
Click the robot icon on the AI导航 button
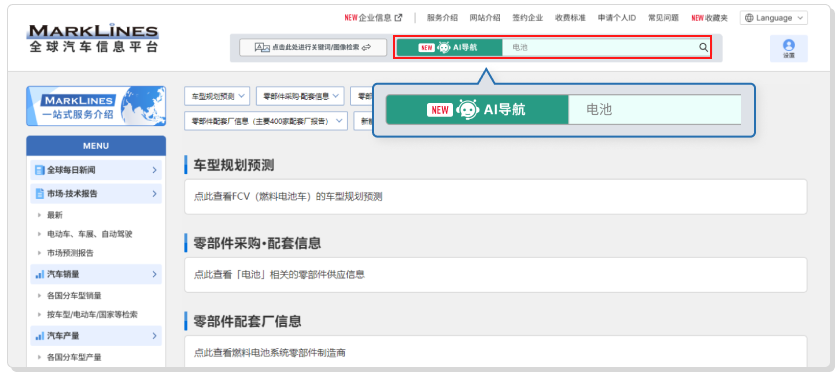pyautogui.click(x=444, y=47)
